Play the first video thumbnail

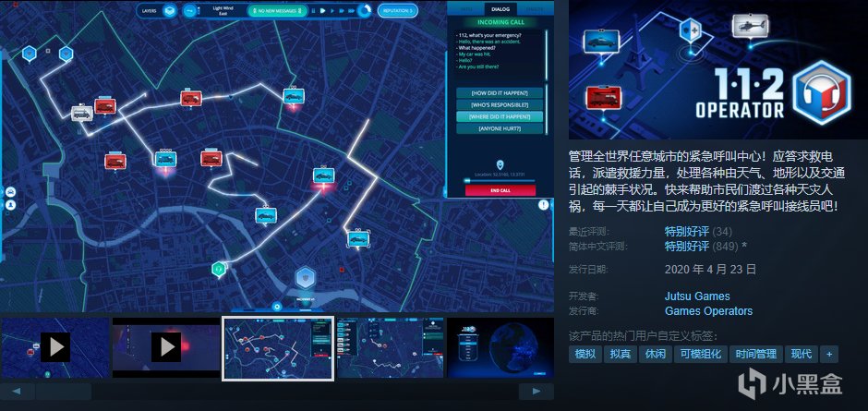click(x=55, y=347)
